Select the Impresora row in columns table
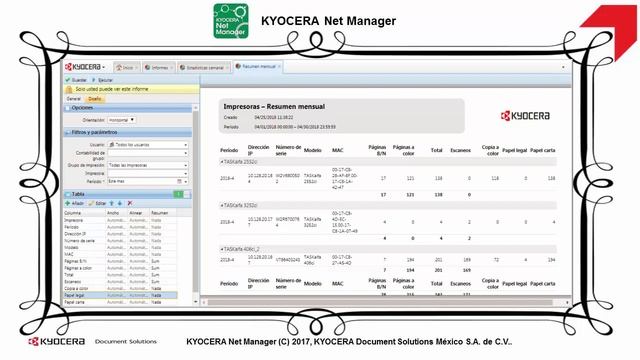This screenshot has height=360, width=640. pos(120,220)
